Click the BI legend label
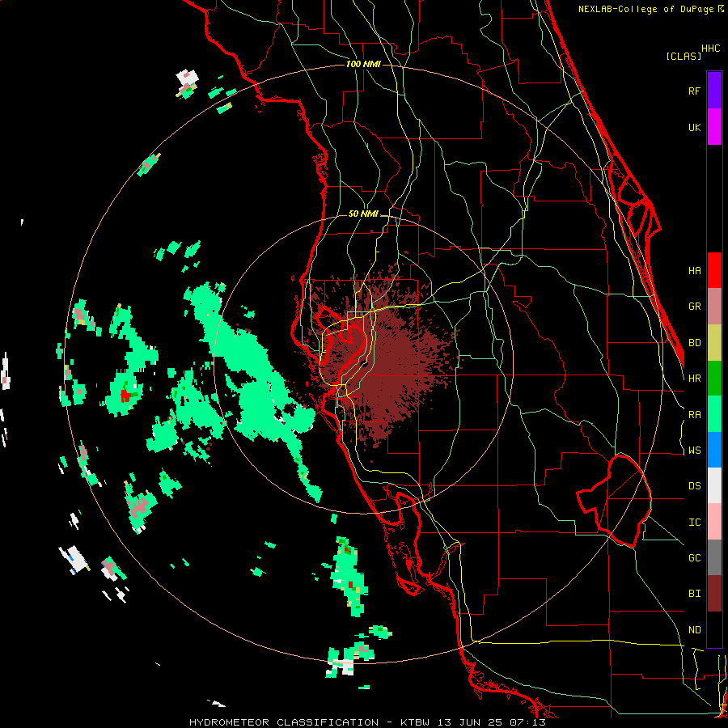The width and height of the screenshot is (728, 728). click(695, 594)
